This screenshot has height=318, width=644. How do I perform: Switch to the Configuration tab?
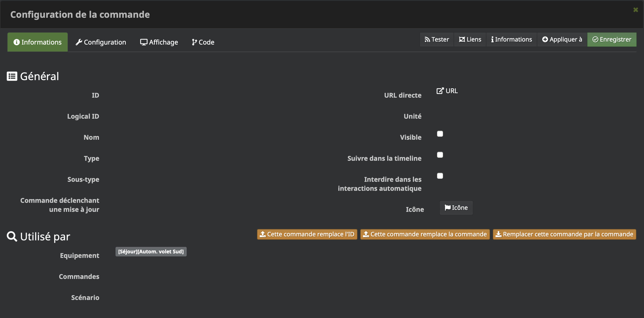(x=101, y=42)
